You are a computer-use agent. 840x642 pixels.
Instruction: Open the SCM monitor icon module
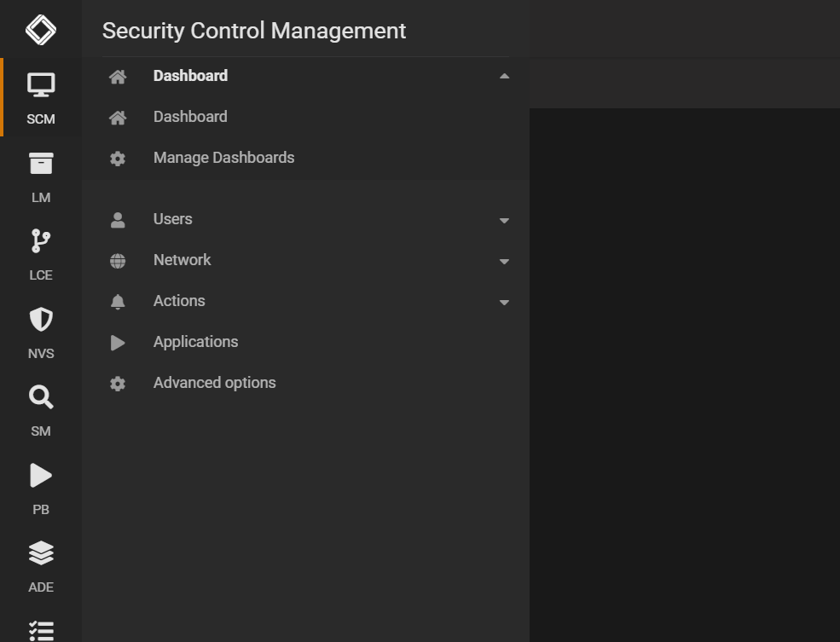click(41, 84)
